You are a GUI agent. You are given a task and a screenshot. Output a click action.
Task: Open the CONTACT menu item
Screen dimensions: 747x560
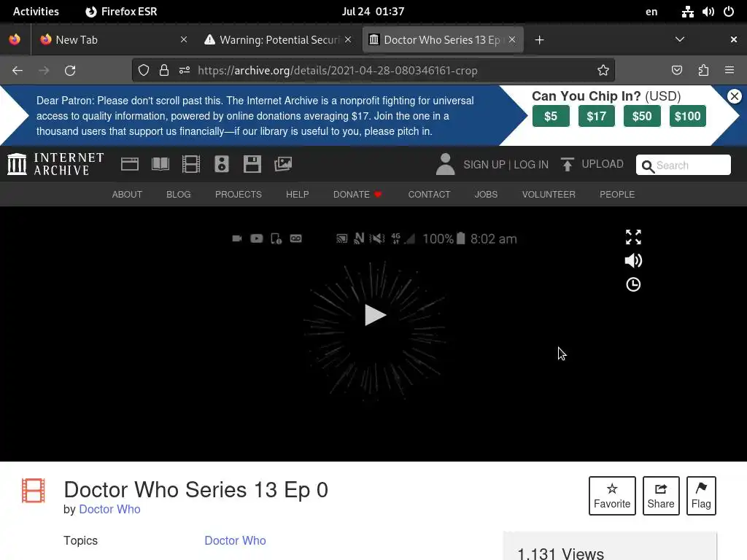pyautogui.click(x=429, y=194)
